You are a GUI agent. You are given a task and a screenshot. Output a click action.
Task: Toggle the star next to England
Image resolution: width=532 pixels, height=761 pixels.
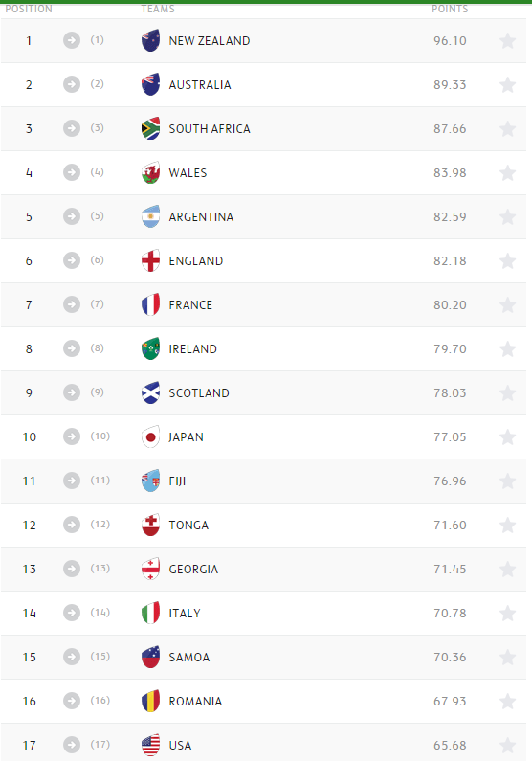click(x=507, y=261)
